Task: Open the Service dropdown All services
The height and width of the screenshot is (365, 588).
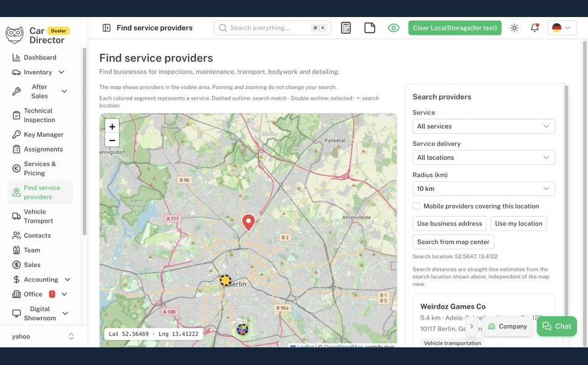Action: 483,127
